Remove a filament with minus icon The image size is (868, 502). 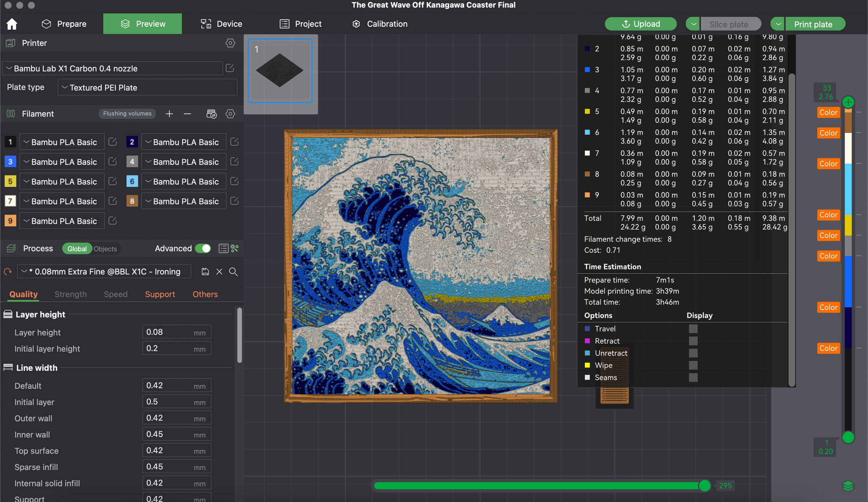[x=187, y=114]
